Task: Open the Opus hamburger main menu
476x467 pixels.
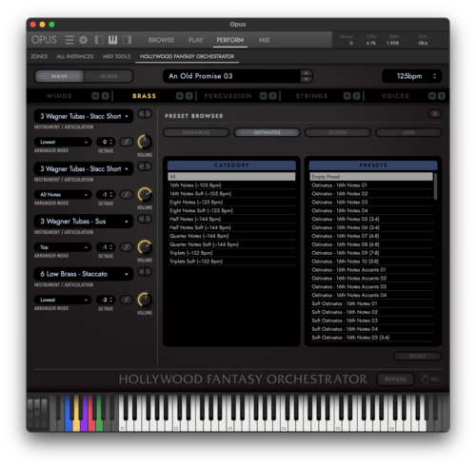Action: [69, 40]
